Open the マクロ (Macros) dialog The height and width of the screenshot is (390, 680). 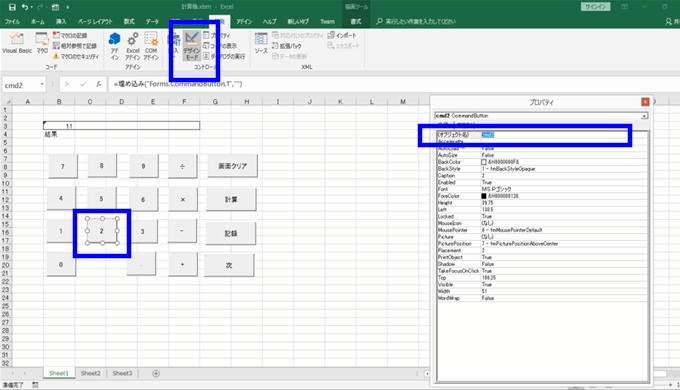tap(42, 43)
